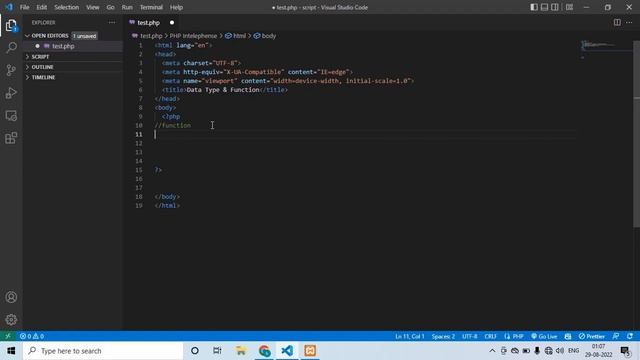
Task: Open Explorer views and more actions ellipsis
Action: [x=112, y=22]
